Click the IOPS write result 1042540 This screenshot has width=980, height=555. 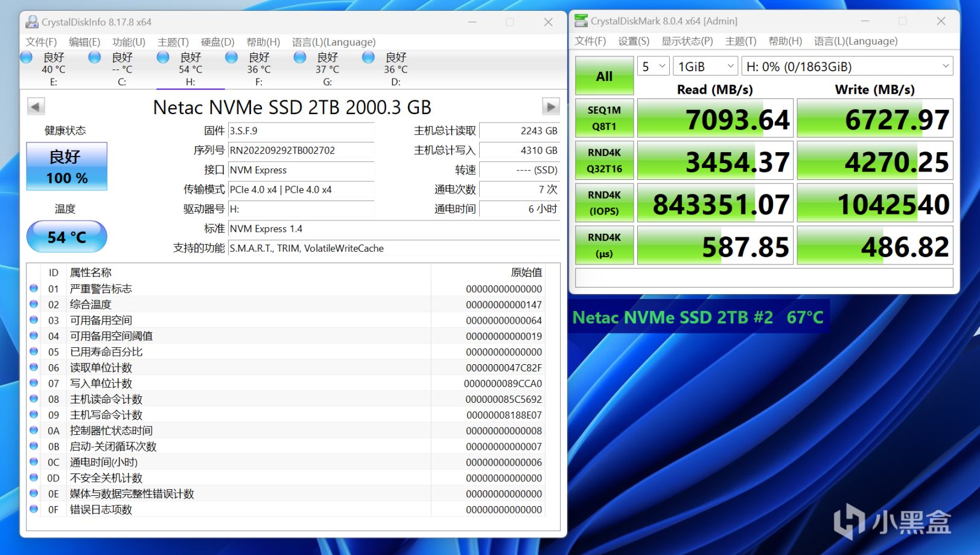(x=875, y=203)
